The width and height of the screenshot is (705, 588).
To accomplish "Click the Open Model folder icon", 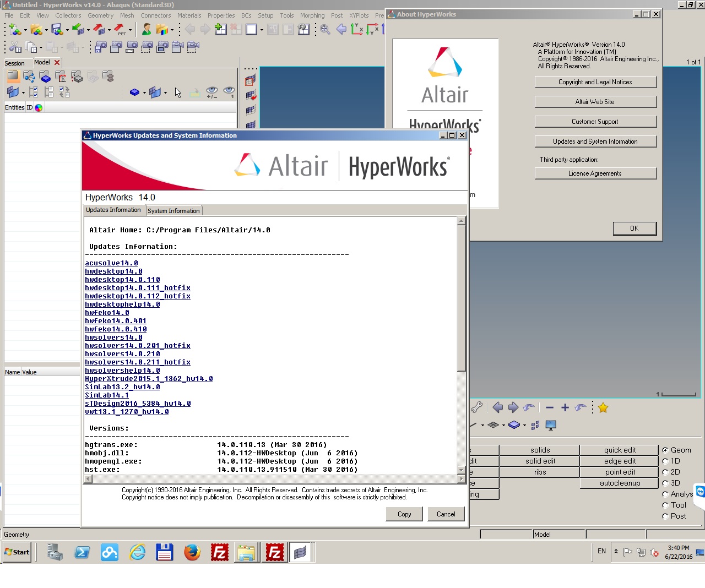I will (x=36, y=30).
